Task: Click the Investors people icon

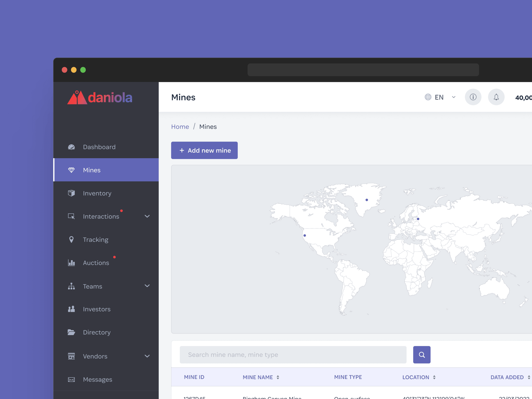Action: click(x=71, y=309)
